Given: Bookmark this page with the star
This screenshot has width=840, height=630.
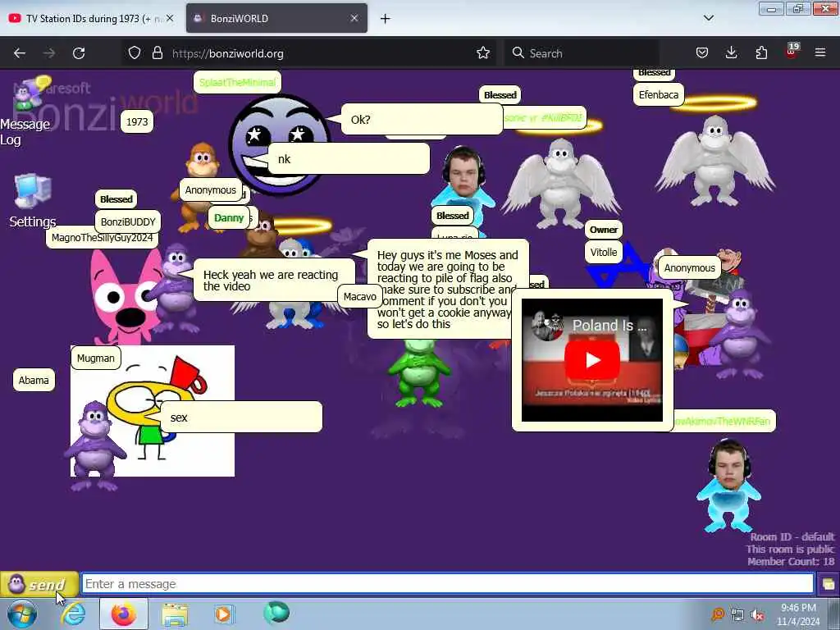Looking at the screenshot, I should (483, 53).
